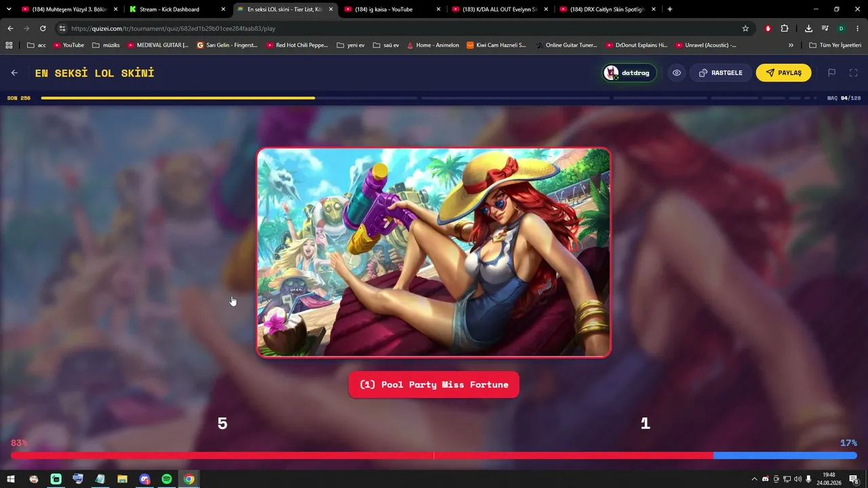868x488 pixels.
Task: Open the microphone icon in system tray
Action: click(x=808, y=479)
